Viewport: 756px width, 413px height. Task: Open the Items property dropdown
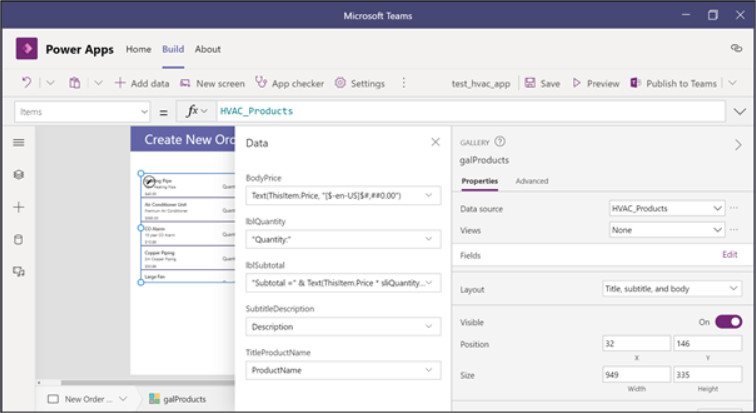82,112
